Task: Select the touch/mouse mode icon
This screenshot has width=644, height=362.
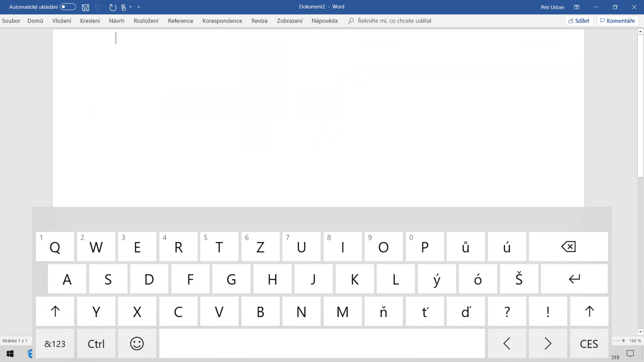Action: [123, 7]
